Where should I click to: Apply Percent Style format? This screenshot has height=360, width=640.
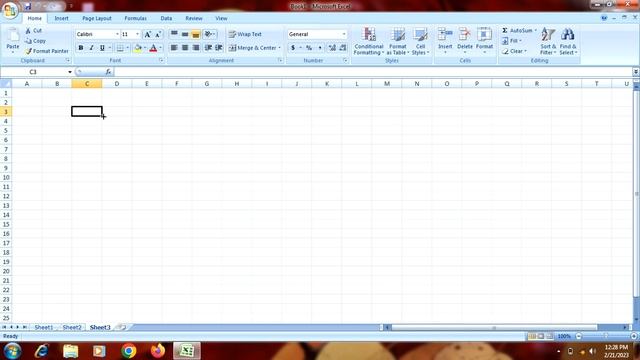(x=309, y=48)
